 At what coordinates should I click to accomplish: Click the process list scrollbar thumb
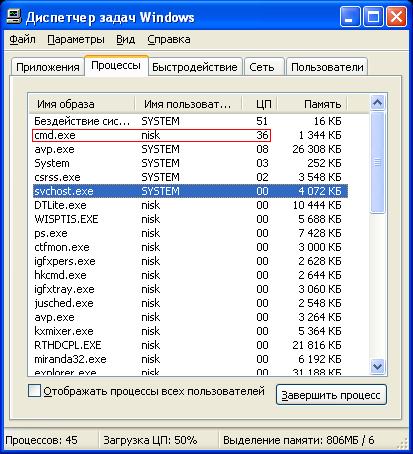point(377,162)
